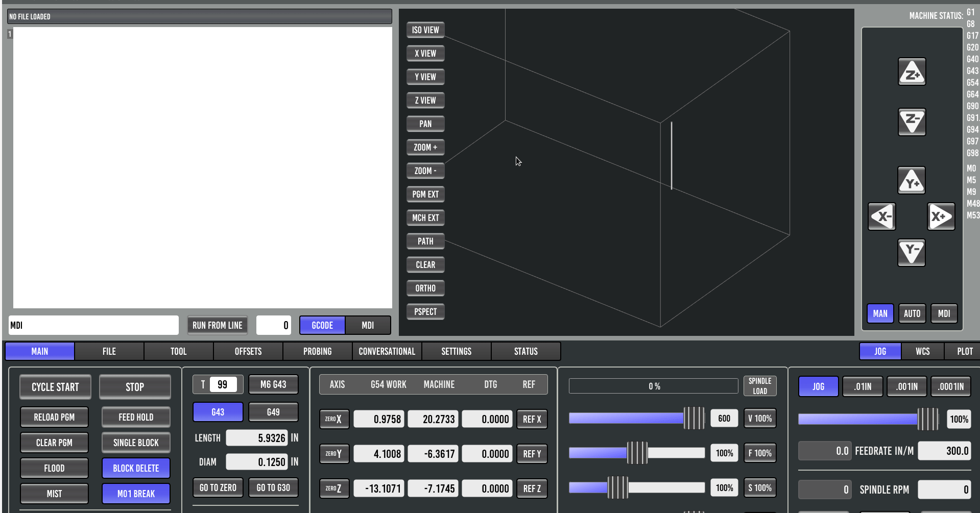Toggle Block Delete option
980x513 pixels.
[x=136, y=468]
